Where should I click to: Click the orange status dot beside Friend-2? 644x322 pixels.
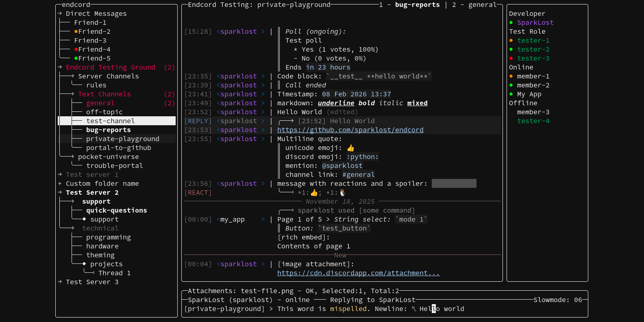76,32
